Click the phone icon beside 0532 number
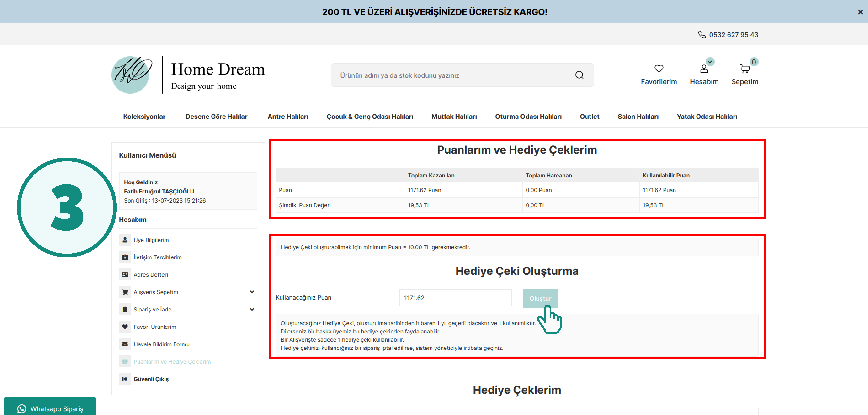 (702, 34)
